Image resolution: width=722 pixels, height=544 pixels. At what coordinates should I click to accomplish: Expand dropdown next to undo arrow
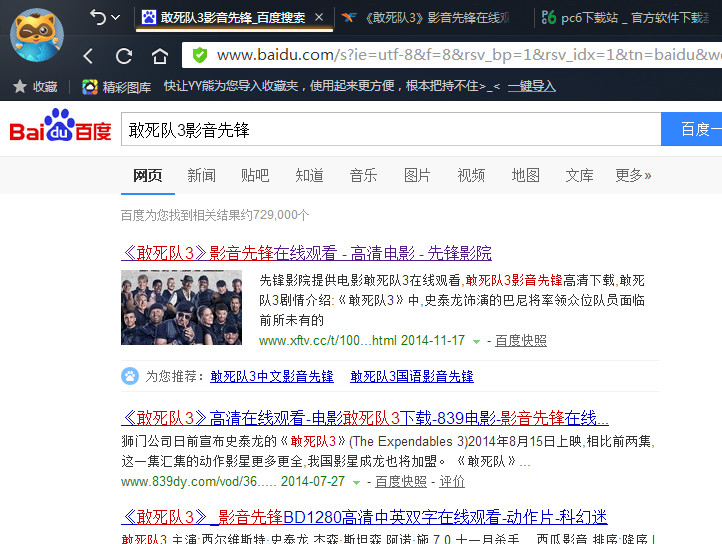116,17
